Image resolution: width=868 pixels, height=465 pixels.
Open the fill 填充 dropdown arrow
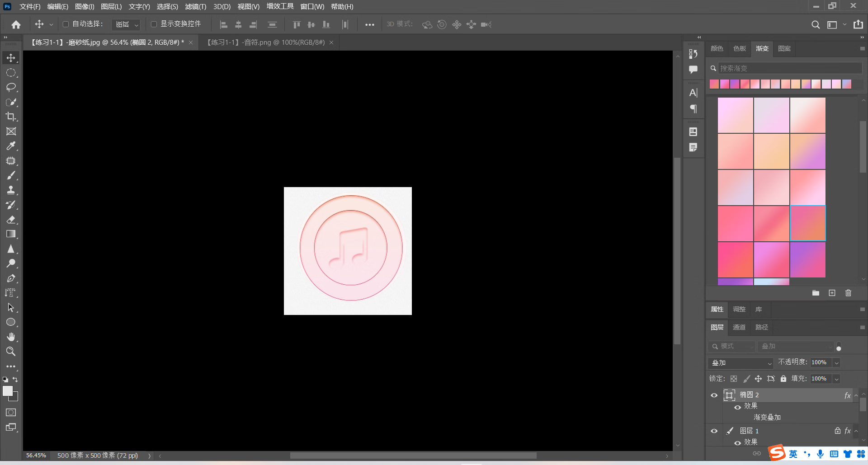pos(836,379)
